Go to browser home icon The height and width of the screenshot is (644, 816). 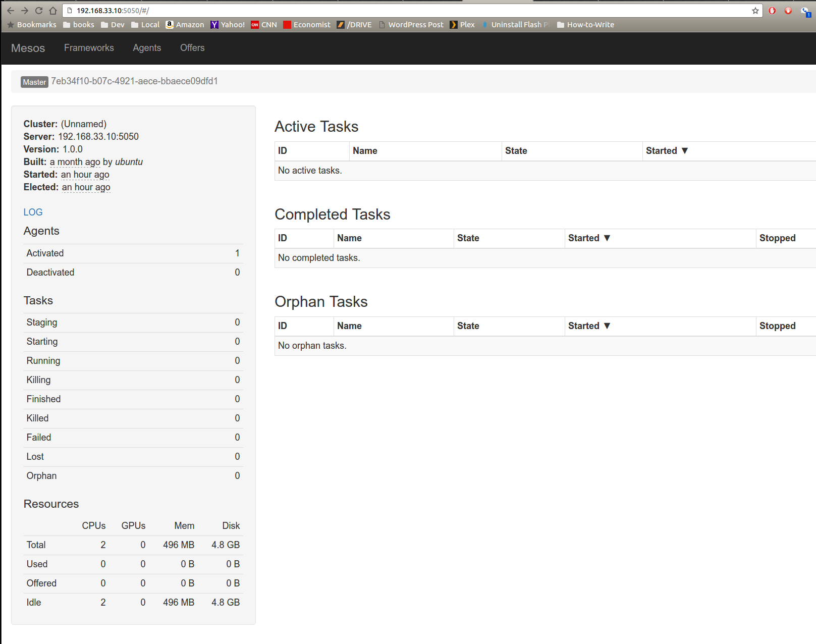53,11
